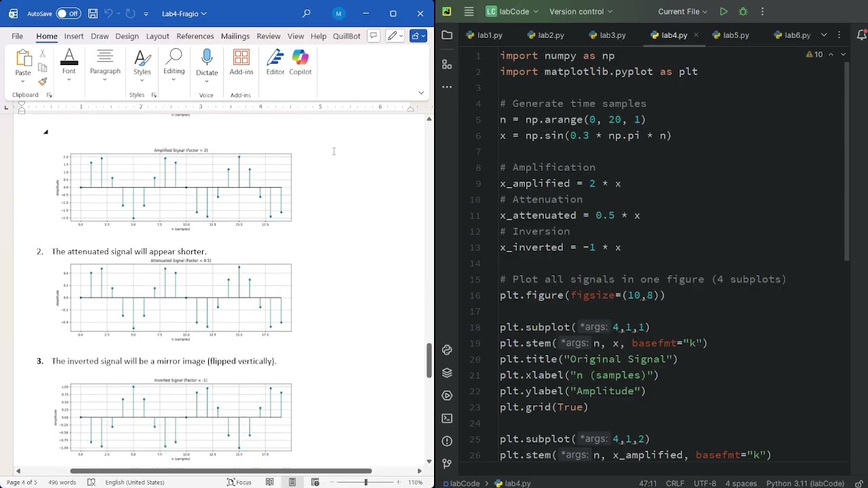This screenshot has height=488, width=868.
Task: Run the current file in PyCharm
Action: coord(724,12)
